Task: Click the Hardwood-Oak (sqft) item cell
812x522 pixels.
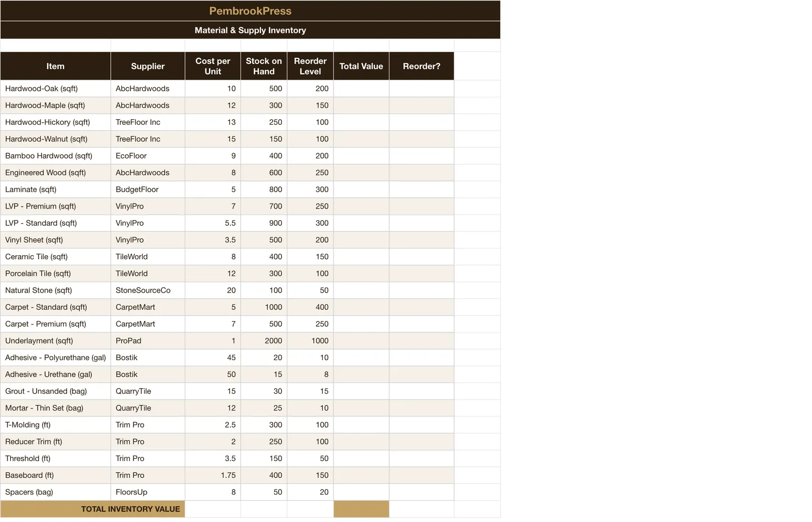Action: coord(56,88)
